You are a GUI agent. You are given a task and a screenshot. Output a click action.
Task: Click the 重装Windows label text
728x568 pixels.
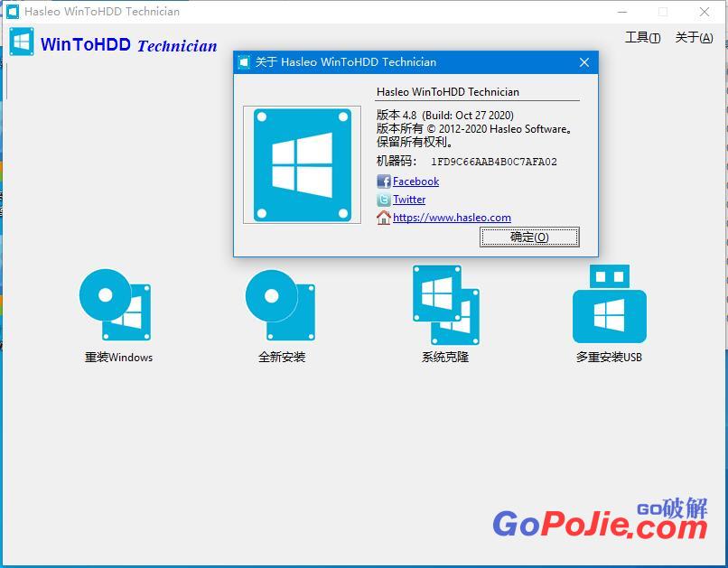118,357
